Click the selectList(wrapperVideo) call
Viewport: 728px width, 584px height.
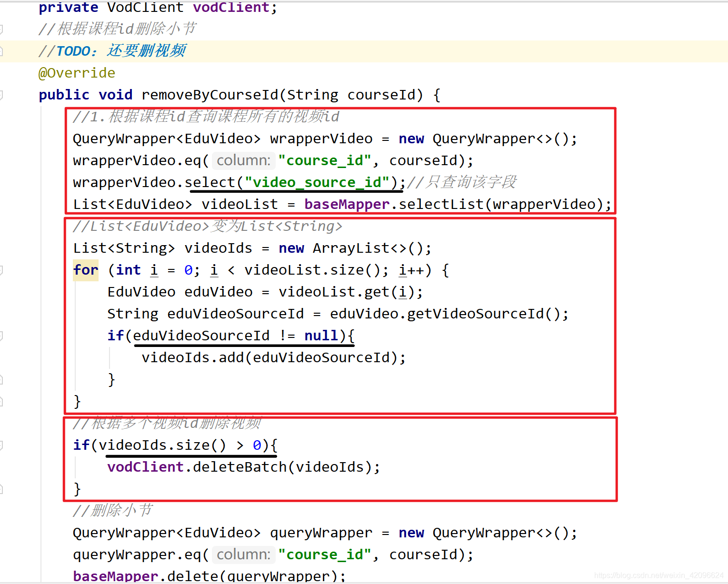pyautogui.click(x=501, y=204)
